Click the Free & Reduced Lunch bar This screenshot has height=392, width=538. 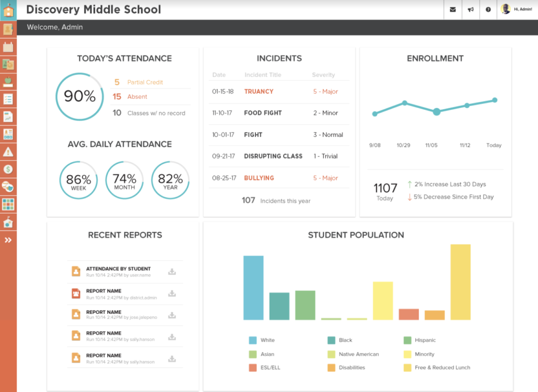[x=460, y=282]
